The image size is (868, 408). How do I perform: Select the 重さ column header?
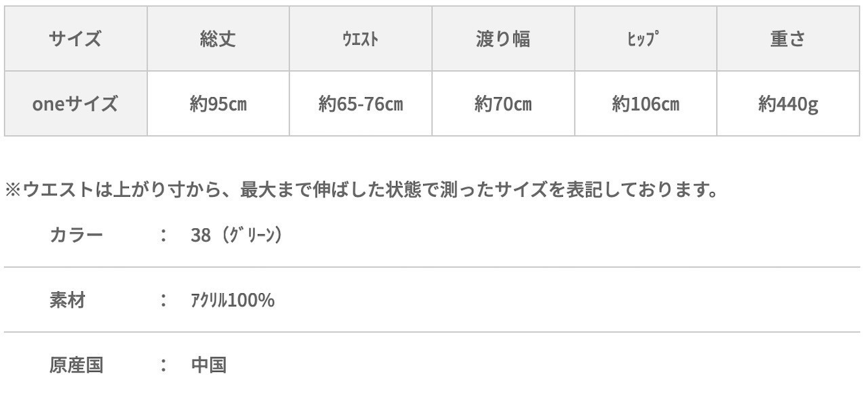click(787, 39)
